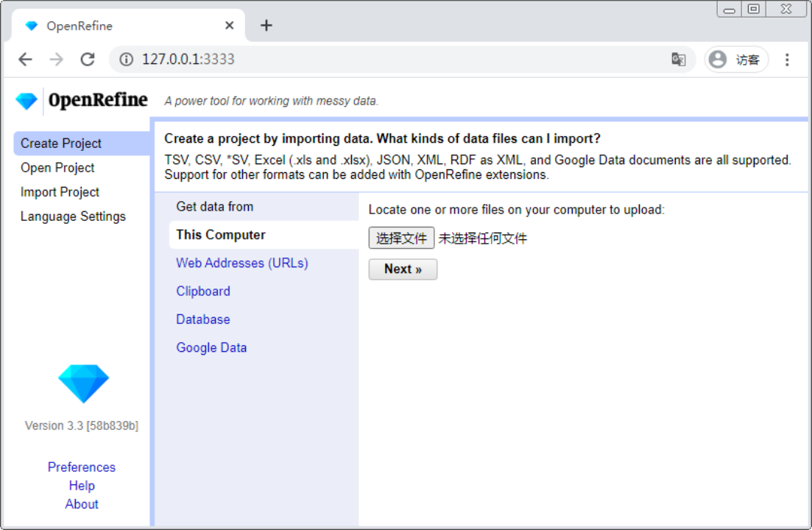Select This Computer data source

pos(264,235)
